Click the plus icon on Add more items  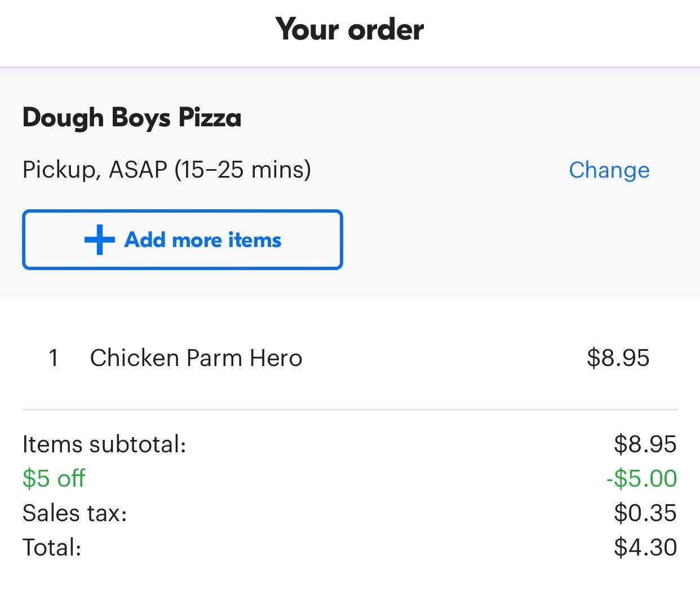(99, 240)
